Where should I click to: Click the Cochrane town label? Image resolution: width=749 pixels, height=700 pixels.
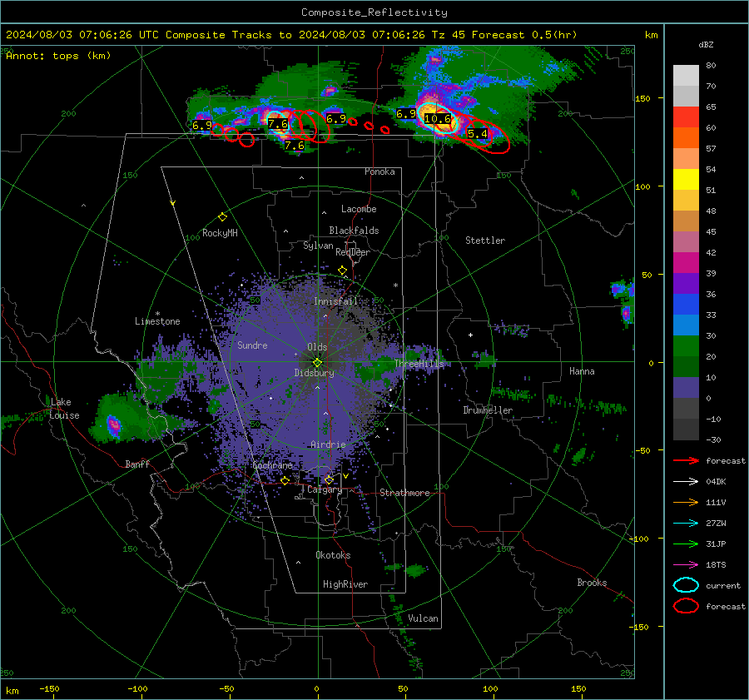[272, 465]
